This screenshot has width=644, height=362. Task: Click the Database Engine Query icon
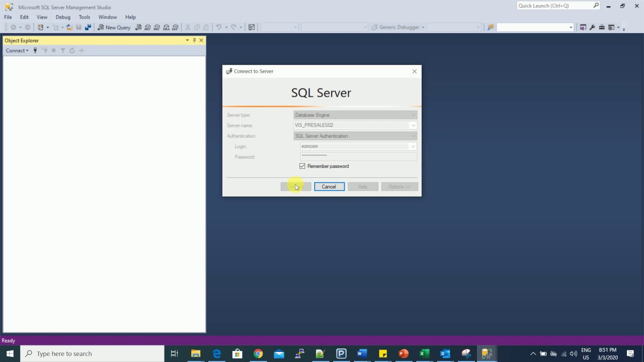(x=138, y=27)
